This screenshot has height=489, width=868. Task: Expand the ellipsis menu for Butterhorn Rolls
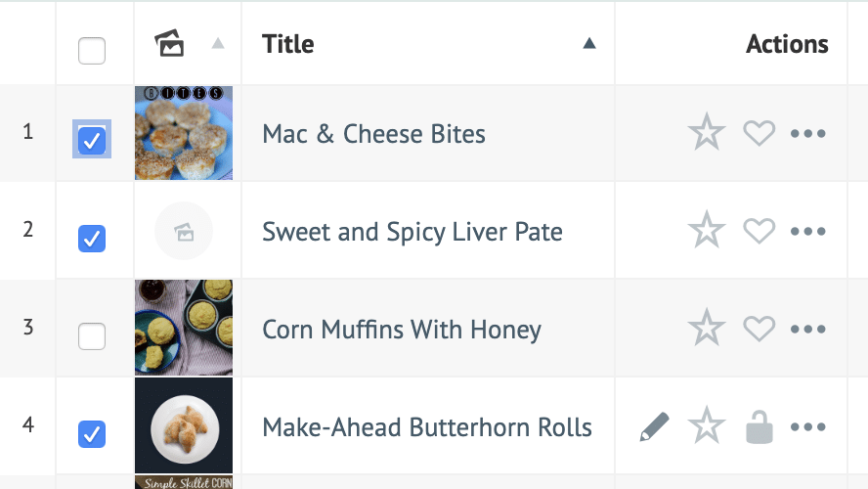(808, 426)
